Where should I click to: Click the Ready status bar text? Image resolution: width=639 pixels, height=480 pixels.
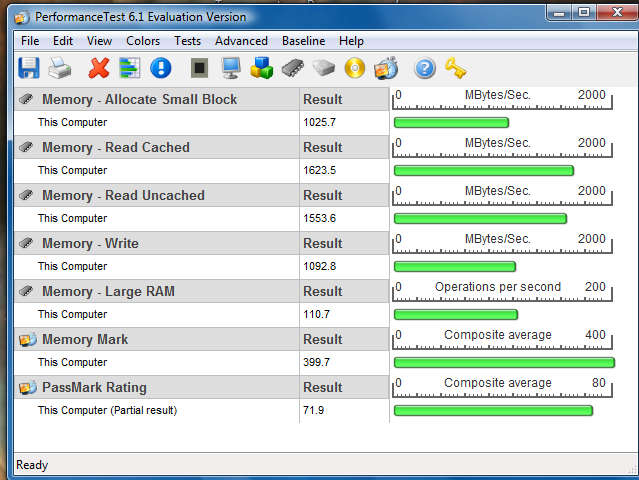tap(32, 465)
